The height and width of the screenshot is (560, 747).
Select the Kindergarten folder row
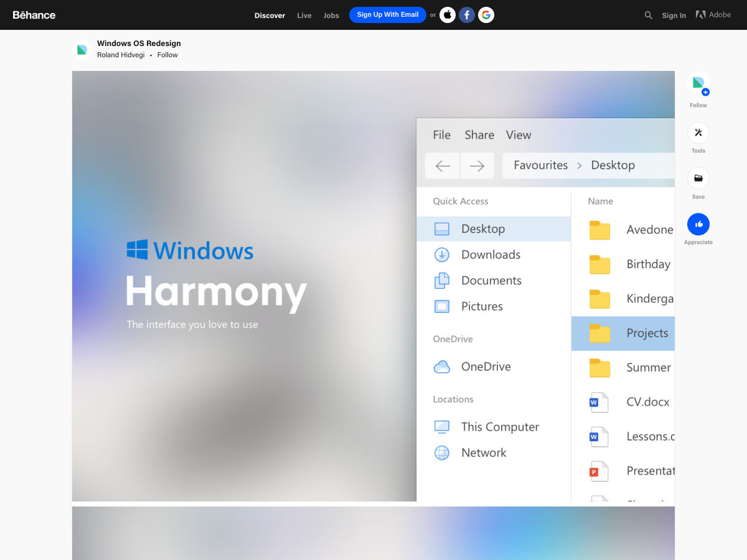pos(623,299)
